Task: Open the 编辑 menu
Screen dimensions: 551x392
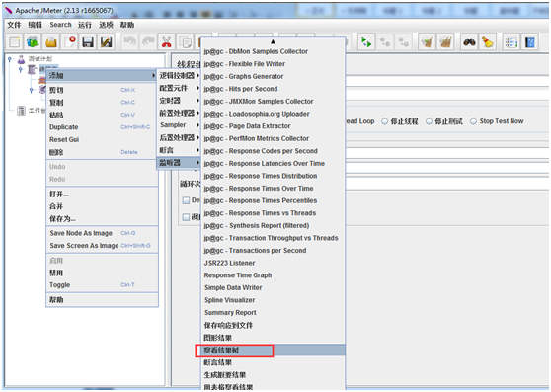Action: [x=36, y=25]
